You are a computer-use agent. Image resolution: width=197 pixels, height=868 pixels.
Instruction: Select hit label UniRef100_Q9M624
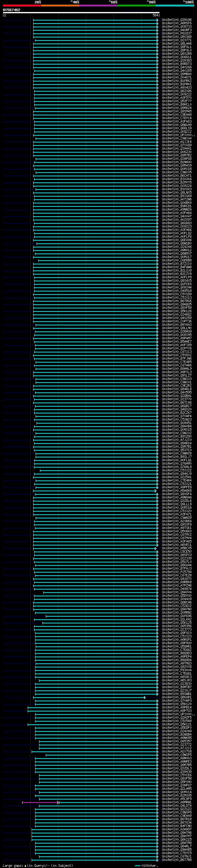[x=176, y=108]
